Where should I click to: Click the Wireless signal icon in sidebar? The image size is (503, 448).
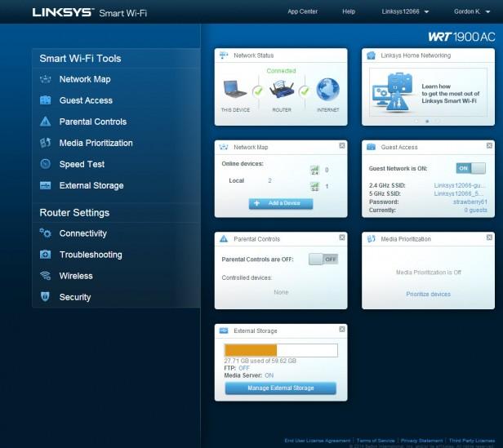45,276
